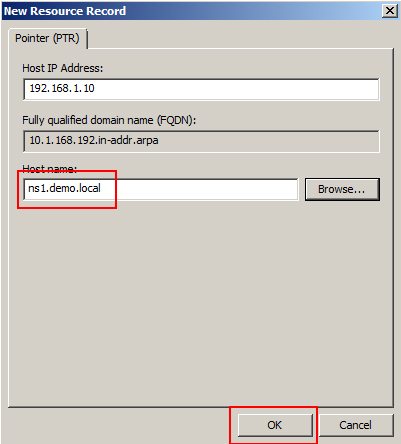
Task: Confirm the record with OK
Action: [x=275, y=425]
